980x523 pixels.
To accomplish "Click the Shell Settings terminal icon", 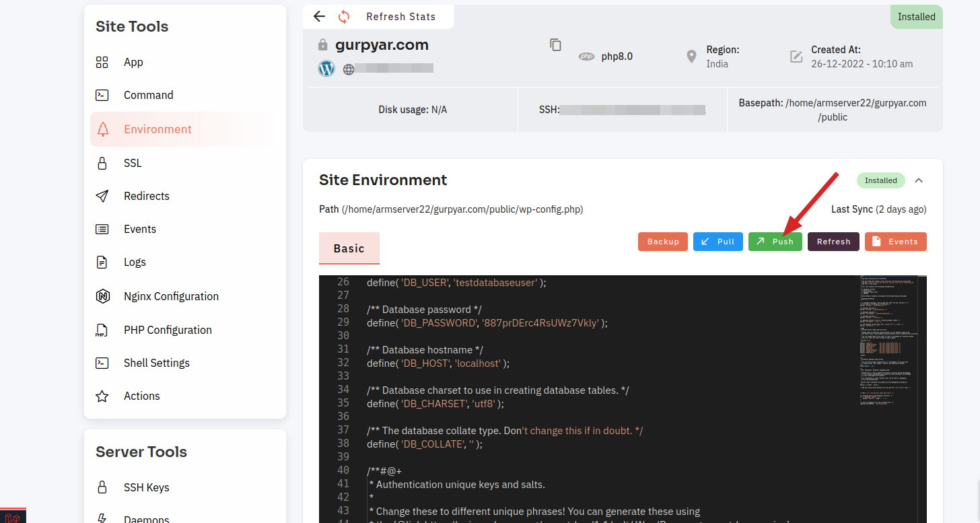I will click(102, 363).
